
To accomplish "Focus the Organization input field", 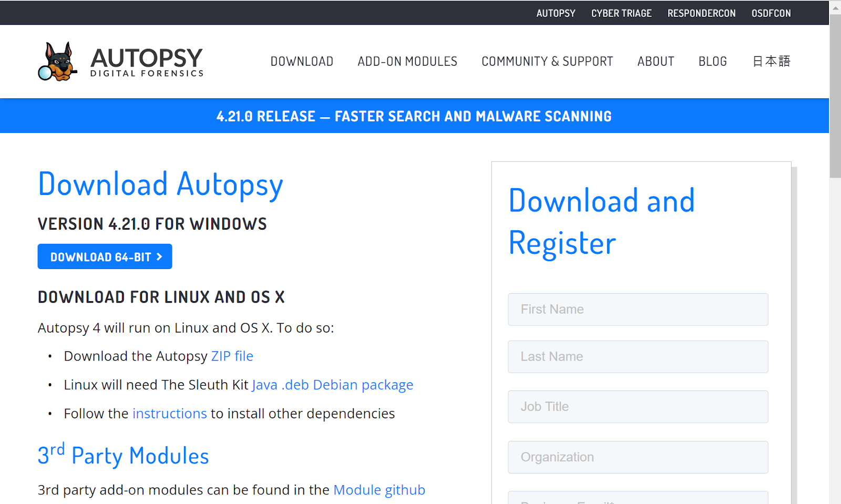I will [x=638, y=457].
